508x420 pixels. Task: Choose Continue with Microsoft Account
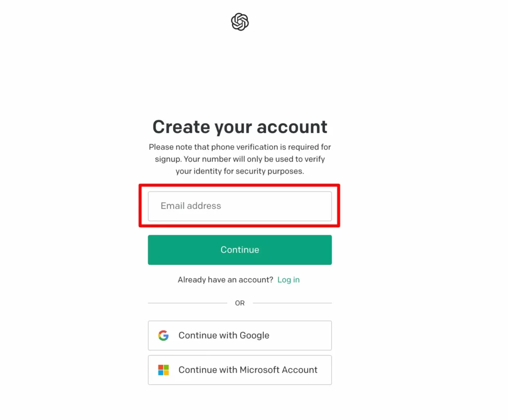point(240,370)
